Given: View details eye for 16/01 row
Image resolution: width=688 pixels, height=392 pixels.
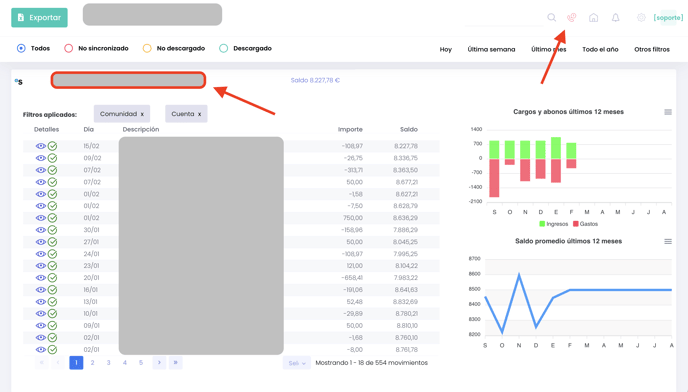Looking at the screenshot, I should 41,290.
